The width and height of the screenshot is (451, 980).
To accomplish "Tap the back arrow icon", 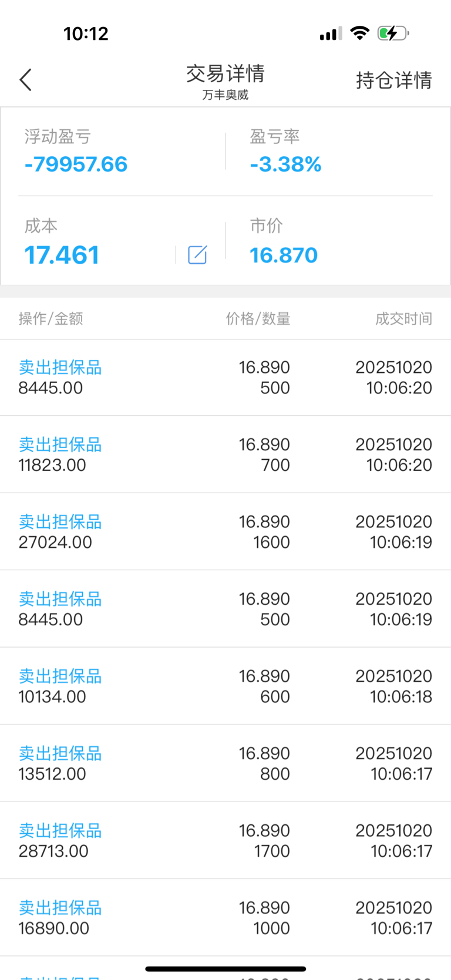I will tap(25, 80).
